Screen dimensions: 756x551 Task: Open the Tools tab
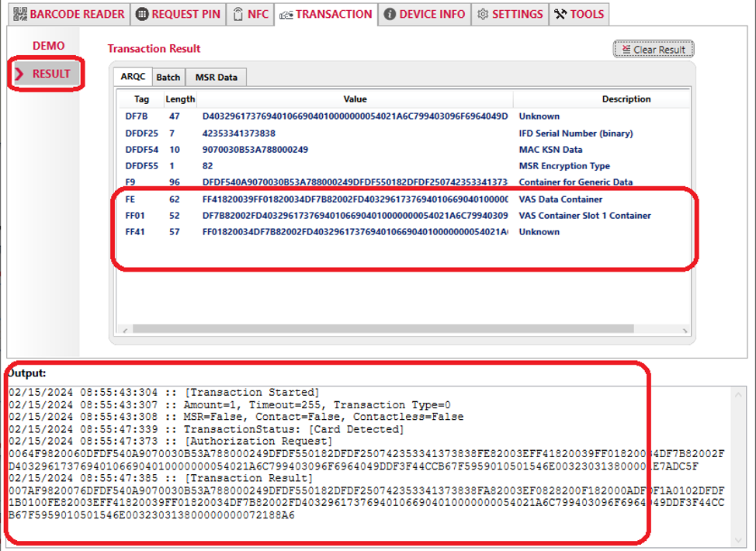(579, 15)
